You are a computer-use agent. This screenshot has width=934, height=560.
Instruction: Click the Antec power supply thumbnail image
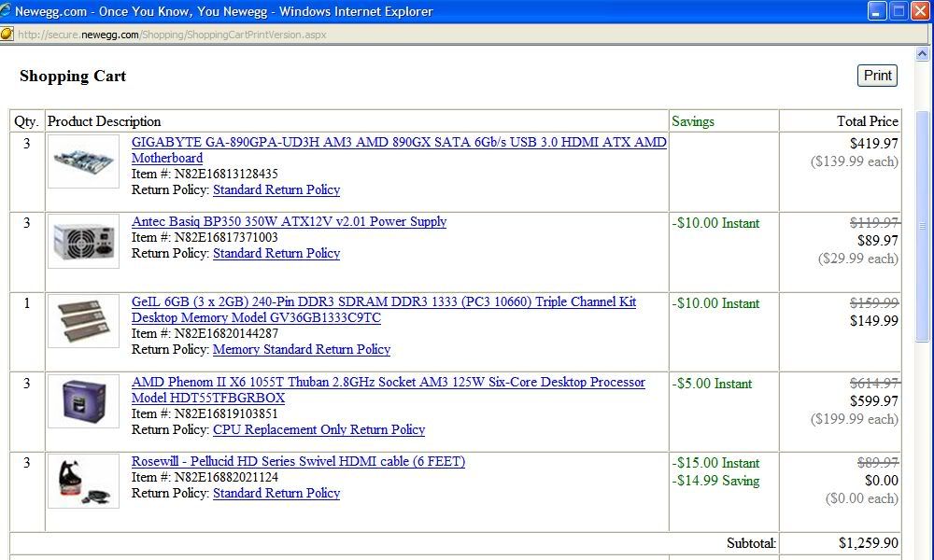coord(83,241)
